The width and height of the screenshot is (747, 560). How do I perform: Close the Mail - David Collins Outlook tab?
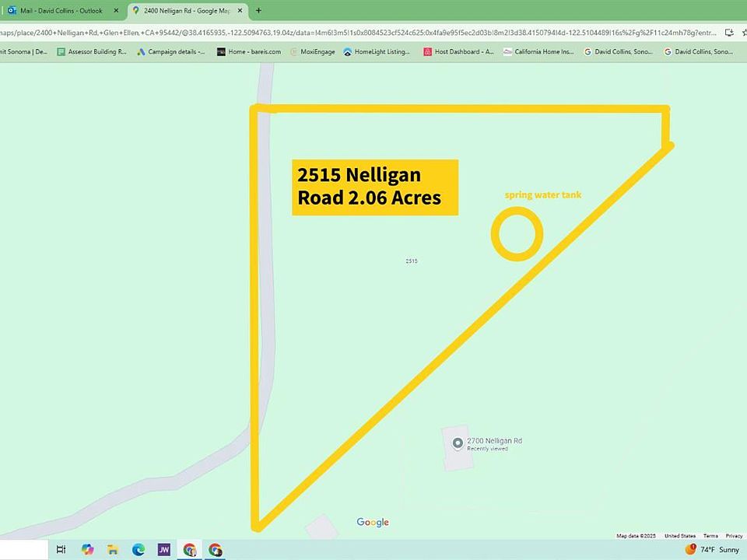[117, 11]
